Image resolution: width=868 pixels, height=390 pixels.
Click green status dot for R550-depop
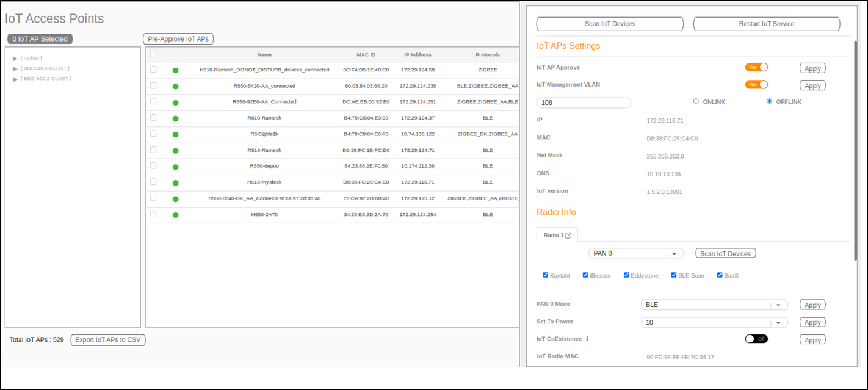click(176, 167)
